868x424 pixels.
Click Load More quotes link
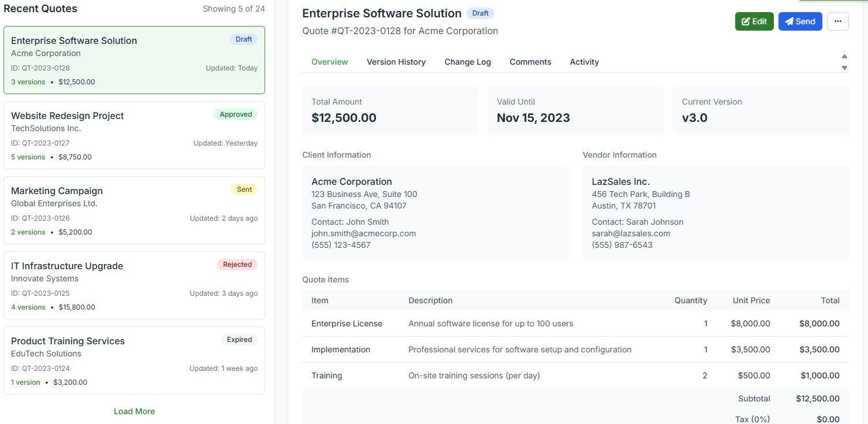tap(134, 411)
